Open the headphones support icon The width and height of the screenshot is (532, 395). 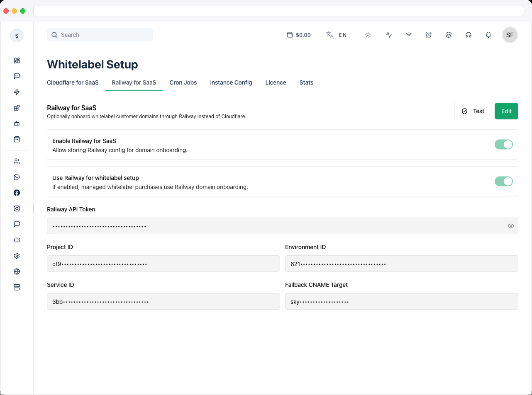(469, 35)
